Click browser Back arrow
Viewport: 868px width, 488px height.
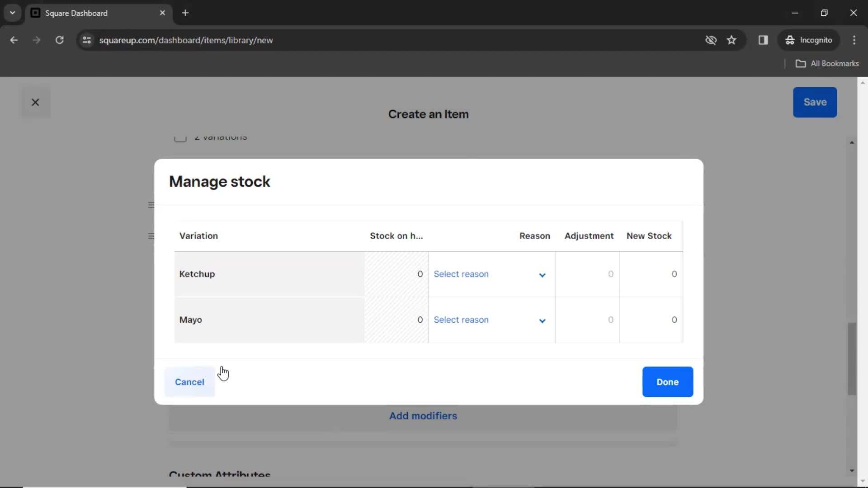(14, 40)
